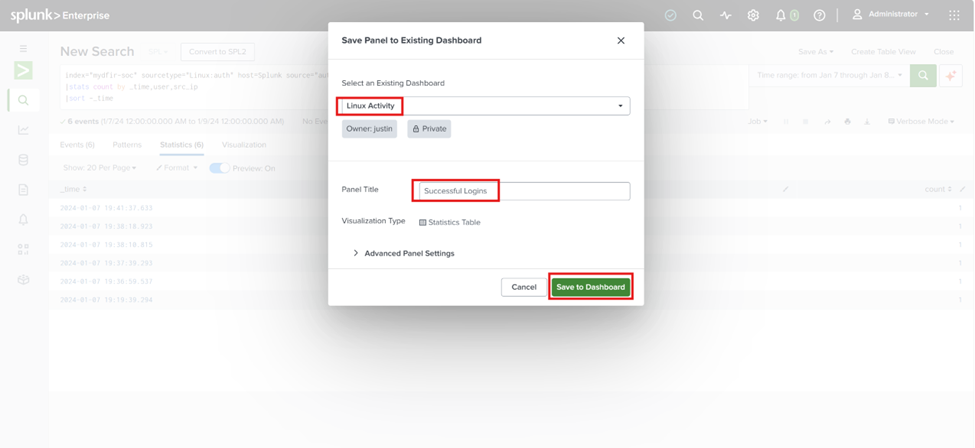
Task: Open the search magnifier icon in the top bar
Action: [x=698, y=16]
